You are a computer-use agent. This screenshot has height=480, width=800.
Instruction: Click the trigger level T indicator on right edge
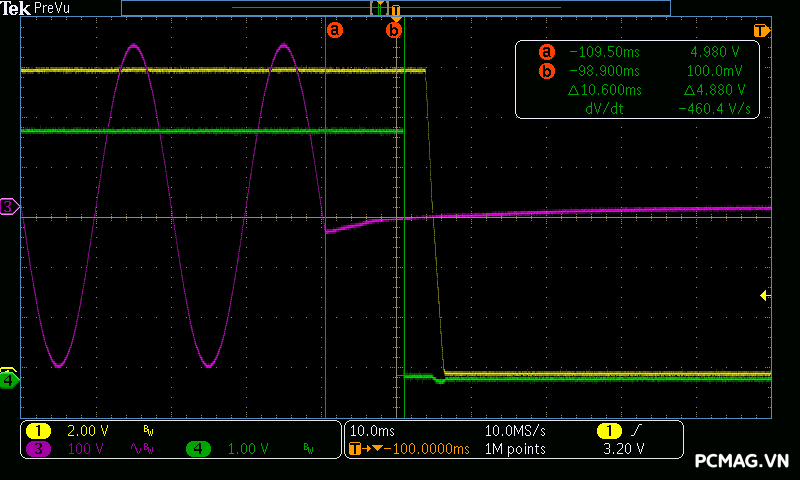[x=762, y=31]
